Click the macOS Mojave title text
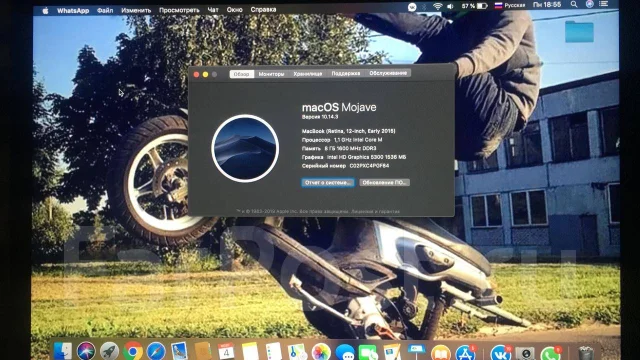Viewport: 640px width, 360px height. pyautogui.click(x=339, y=107)
